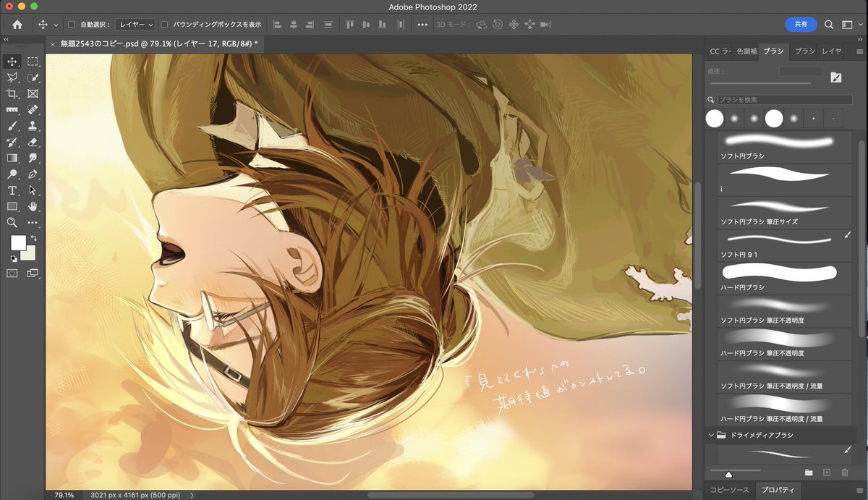The height and width of the screenshot is (500, 868).
Task: Select the Zoom magnifier tool
Action: pyautogui.click(x=12, y=223)
